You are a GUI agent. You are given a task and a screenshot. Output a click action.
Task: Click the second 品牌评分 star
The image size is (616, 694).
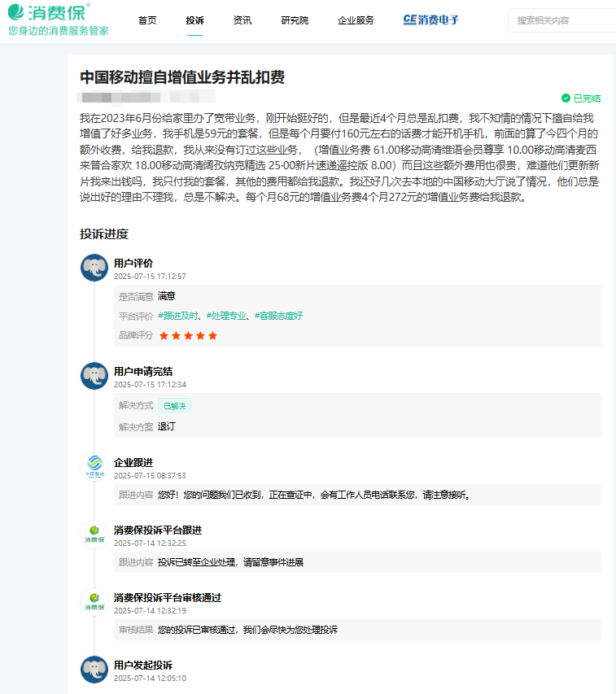[176, 335]
